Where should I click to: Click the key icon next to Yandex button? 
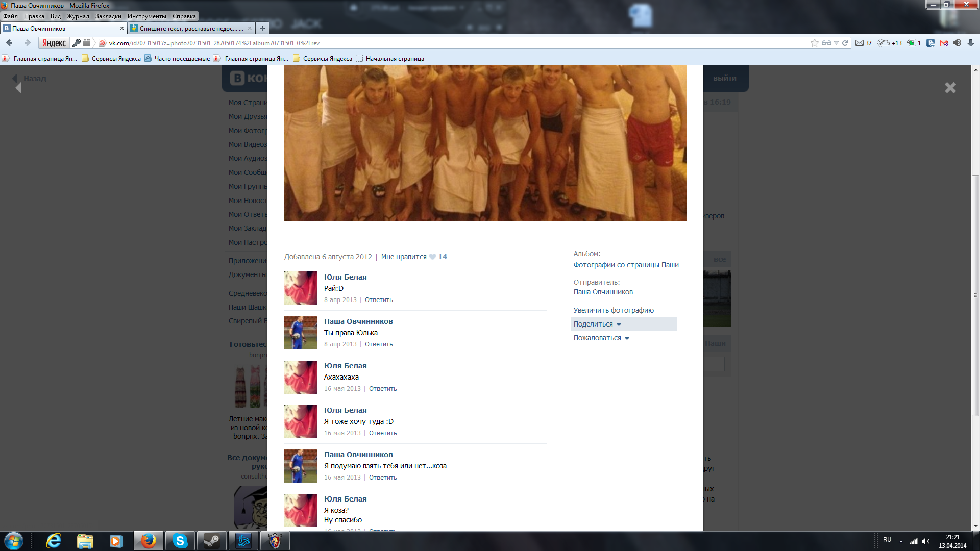pyautogui.click(x=77, y=43)
